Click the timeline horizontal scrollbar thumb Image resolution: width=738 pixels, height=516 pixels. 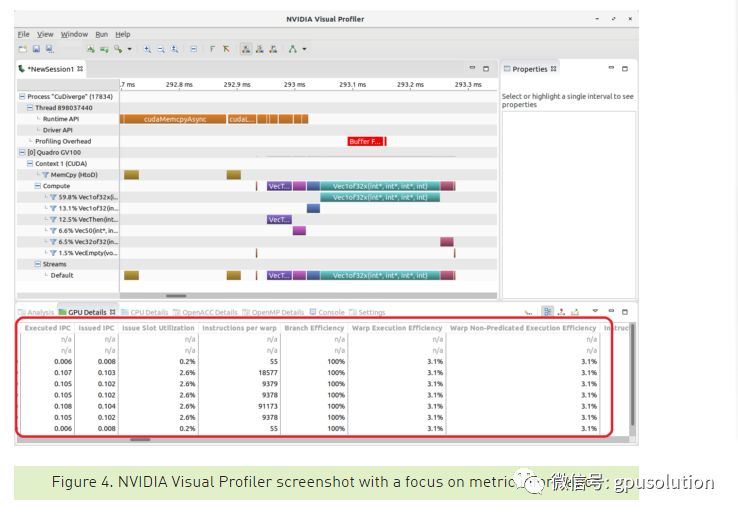click(x=176, y=296)
